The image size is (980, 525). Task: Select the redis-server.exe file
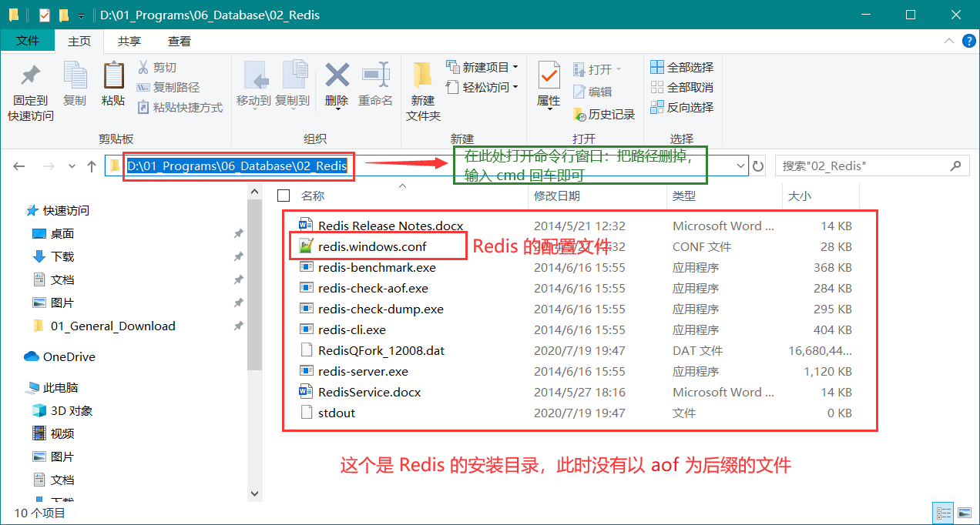click(363, 372)
